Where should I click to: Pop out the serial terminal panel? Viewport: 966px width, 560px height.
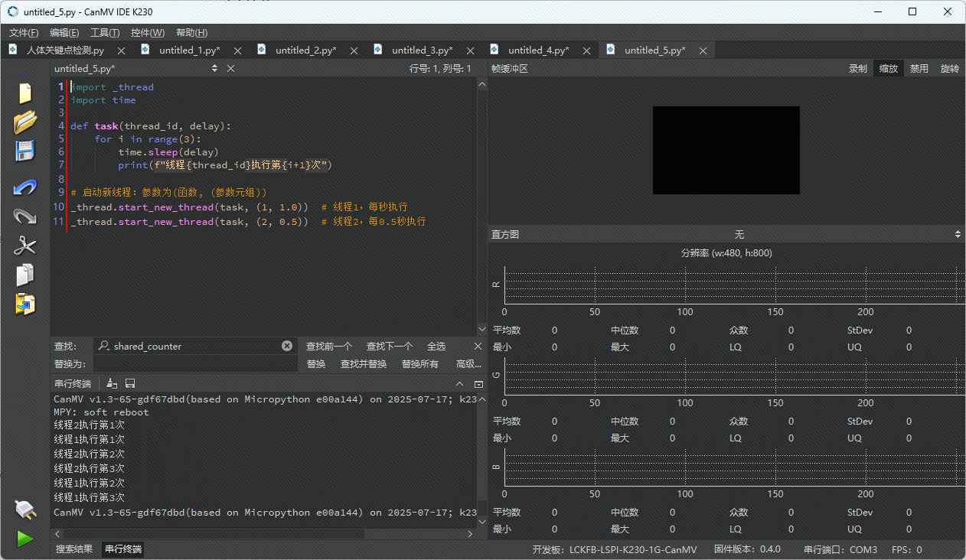(x=478, y=383)
